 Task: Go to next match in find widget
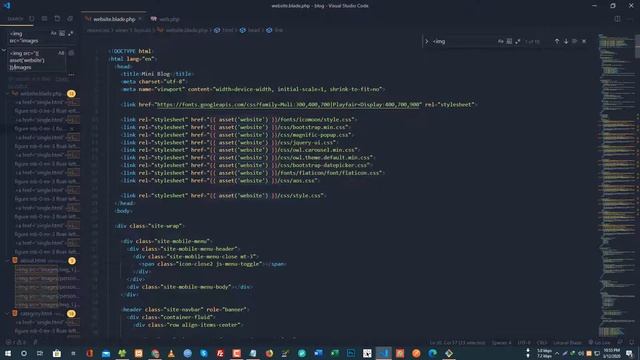[x=566, y=41]
